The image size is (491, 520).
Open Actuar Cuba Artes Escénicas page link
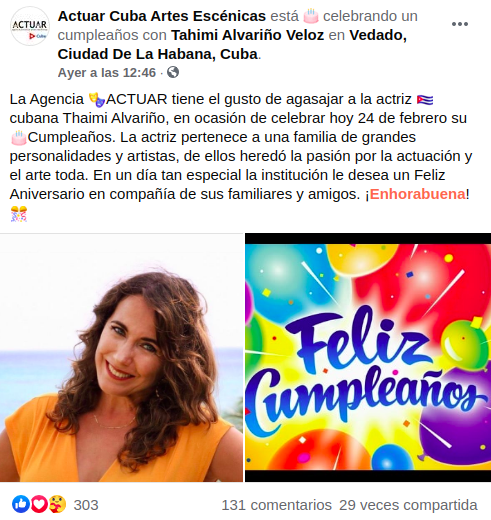click(162, 16)
